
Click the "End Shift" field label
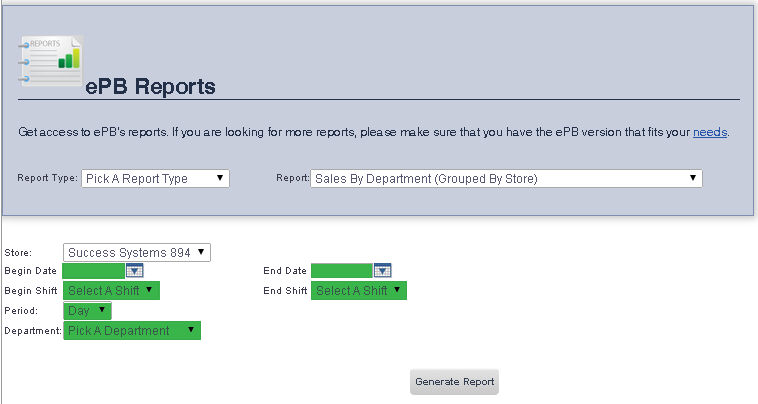tap(285, 291)
